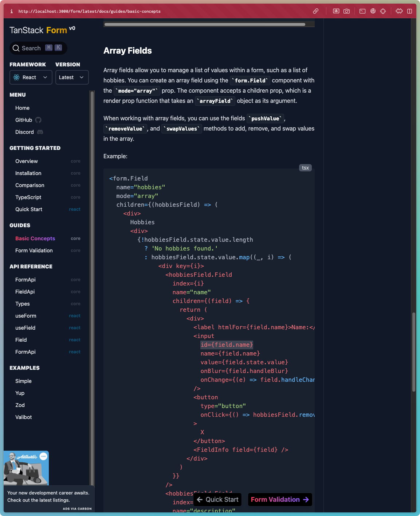The width and height of the screenshot is (420, 516).
Task: Open the Latest version dropdown
Action: [x=72, y=77]
